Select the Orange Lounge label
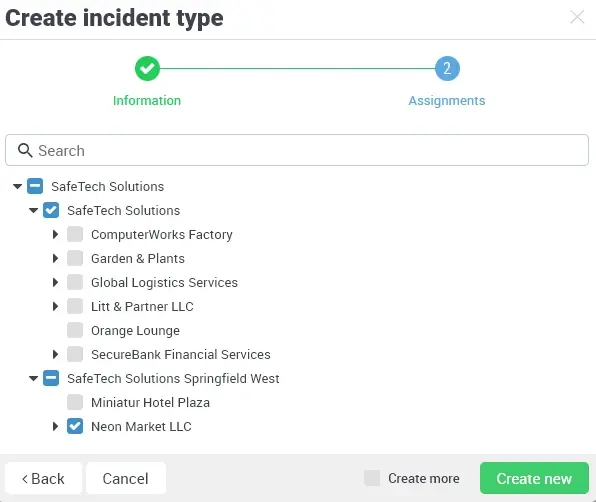 pyautogui.click(x=135, y=331)
